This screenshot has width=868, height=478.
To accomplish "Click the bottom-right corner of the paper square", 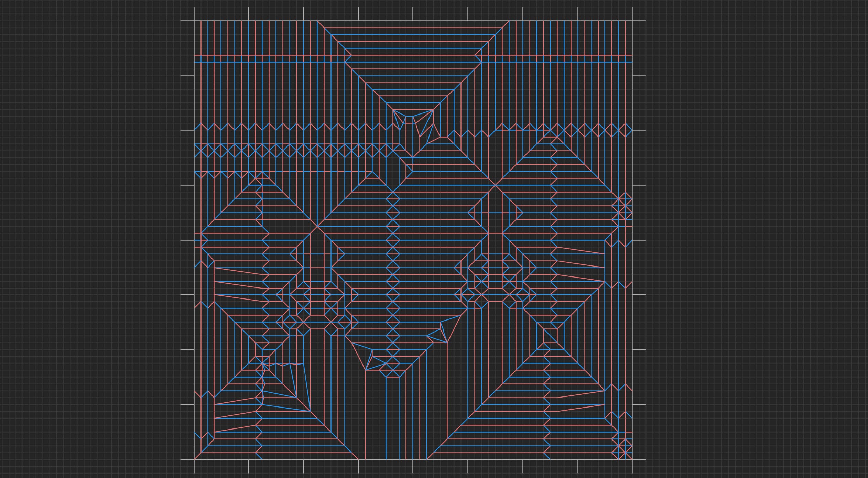I will [x=632, y=459].
